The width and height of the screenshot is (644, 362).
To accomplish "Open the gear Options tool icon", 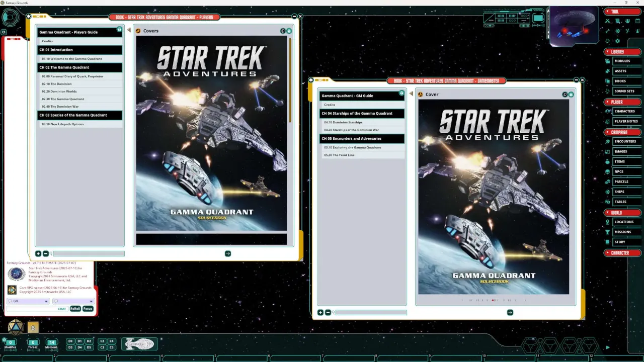I will pyautogui.click(x=617, y=41).
